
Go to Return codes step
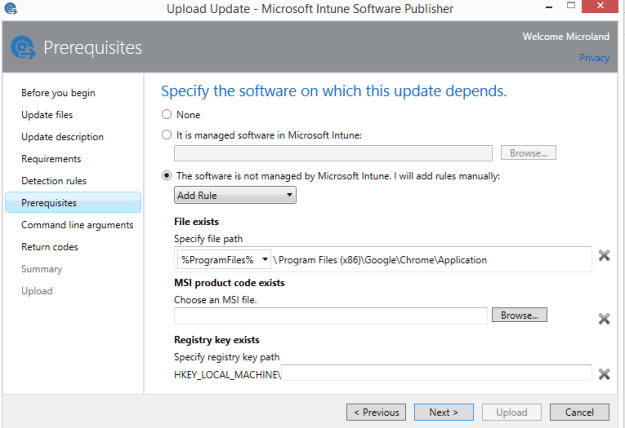point(49,247)
